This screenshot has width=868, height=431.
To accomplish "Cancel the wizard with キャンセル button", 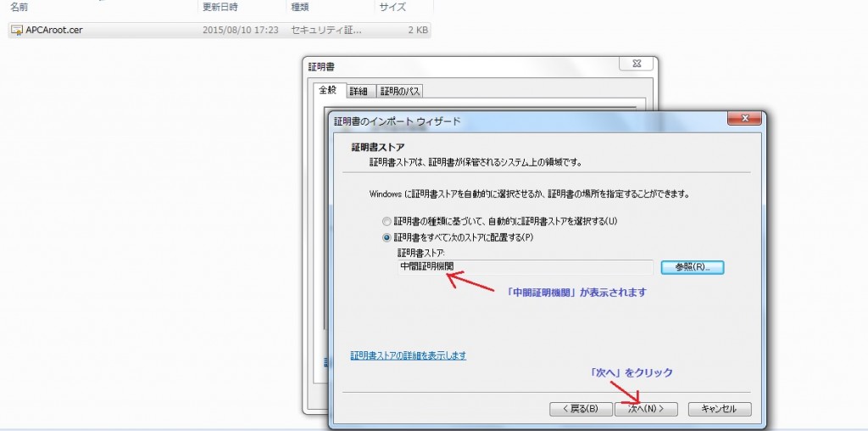I will coord(720,409).
